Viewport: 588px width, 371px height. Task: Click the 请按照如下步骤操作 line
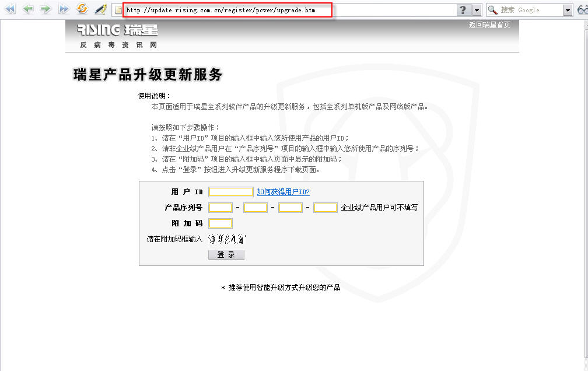point(185,128)
